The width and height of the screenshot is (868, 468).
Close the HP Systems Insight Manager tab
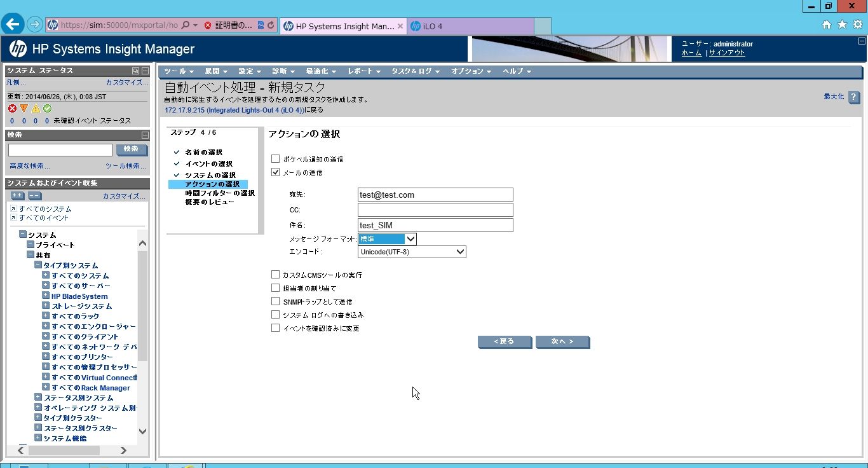point(400,26)
